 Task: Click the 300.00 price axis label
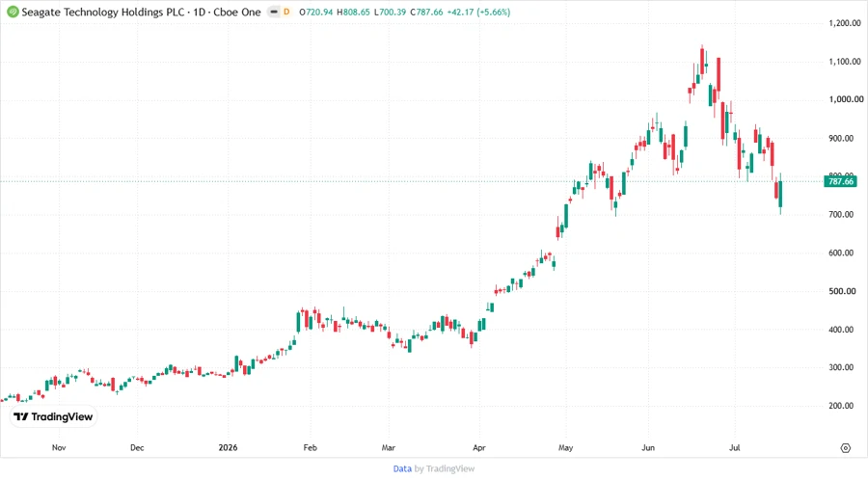pyautogui.click(x=841, y=367)
